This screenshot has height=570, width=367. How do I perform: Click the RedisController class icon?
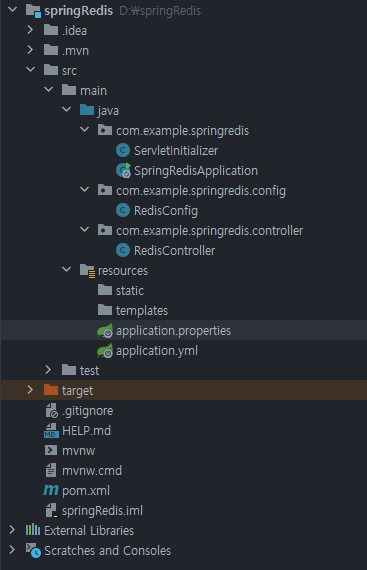point(123,250)
